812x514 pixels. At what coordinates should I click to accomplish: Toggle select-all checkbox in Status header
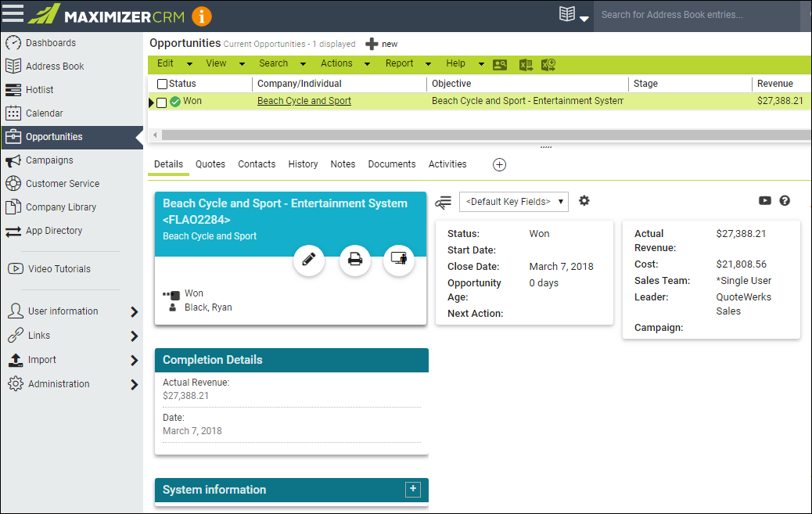[x=162, y=84]
